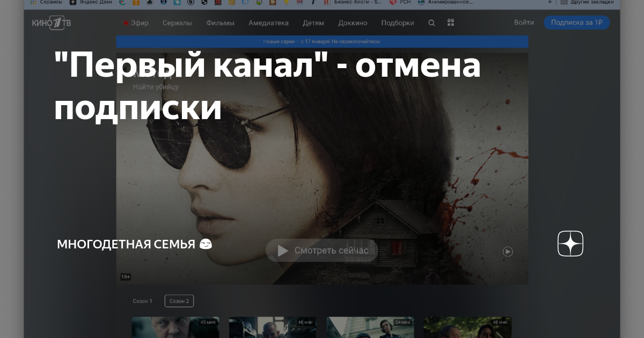Open the search magnifier icon
The width and height of the screenshot is (644, 338).
[431, 23]
